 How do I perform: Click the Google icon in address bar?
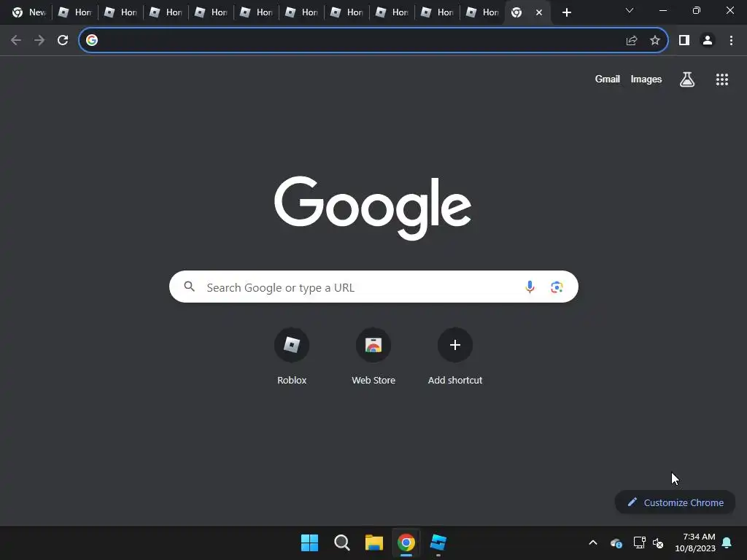(92, 40)
